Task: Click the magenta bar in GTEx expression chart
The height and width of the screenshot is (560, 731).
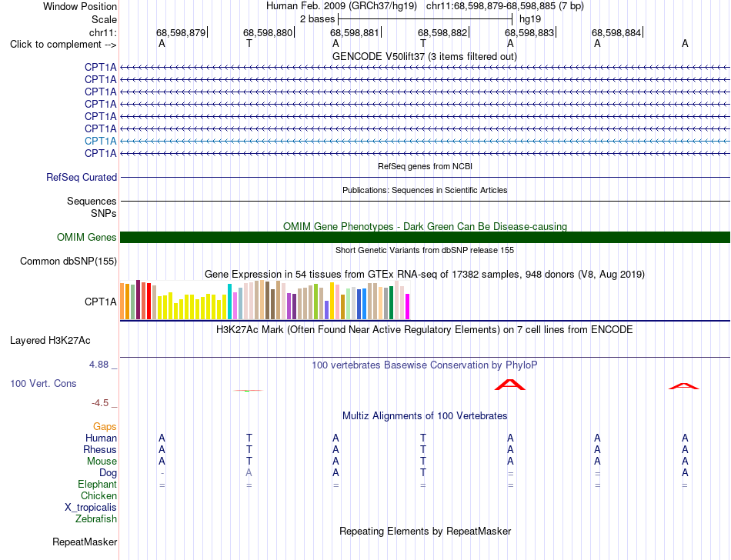Action: point(408,307)
